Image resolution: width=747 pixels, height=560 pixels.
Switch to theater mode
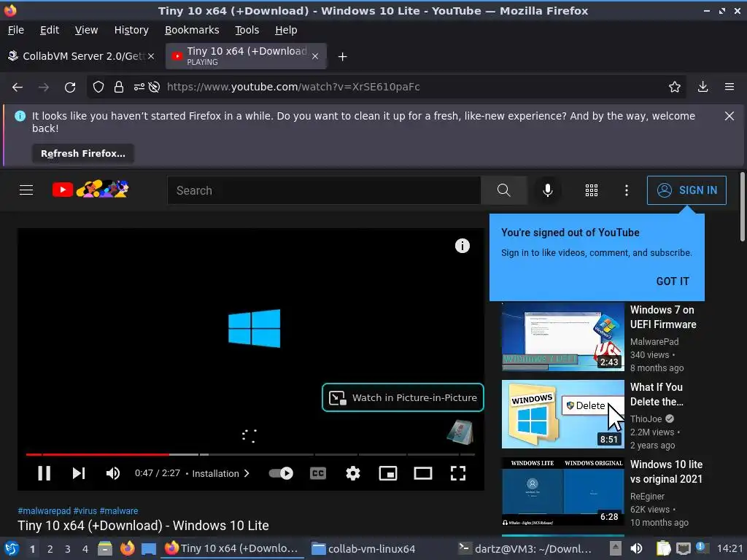coord(423,473)
